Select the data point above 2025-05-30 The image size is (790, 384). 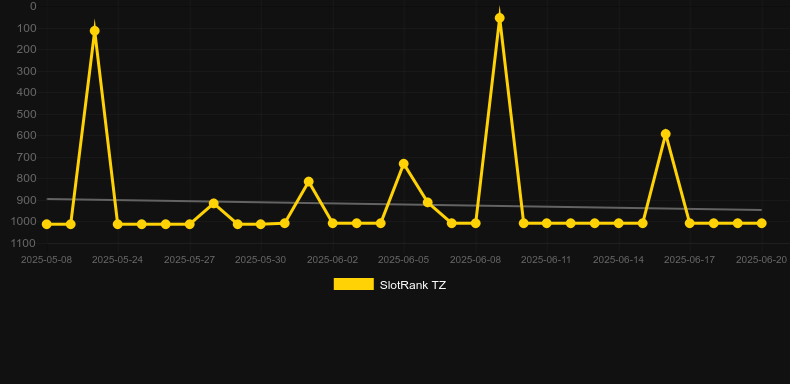pyautogui.click(x=260, y=224)
